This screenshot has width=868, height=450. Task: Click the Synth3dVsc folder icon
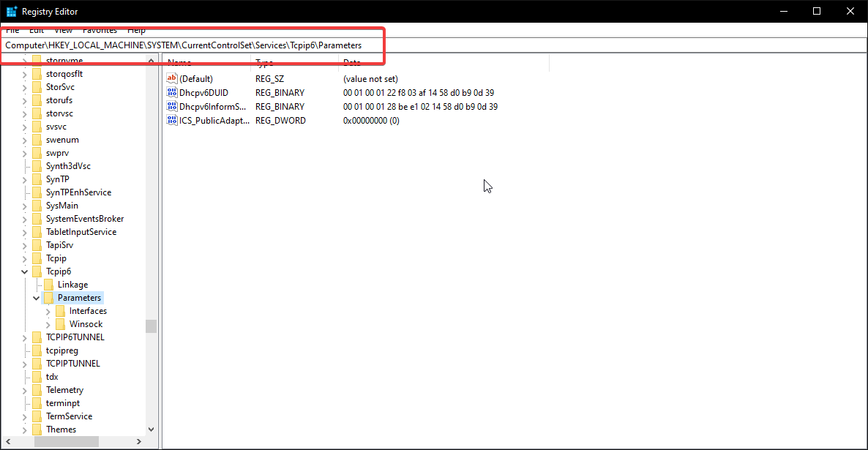pos(37,166)
